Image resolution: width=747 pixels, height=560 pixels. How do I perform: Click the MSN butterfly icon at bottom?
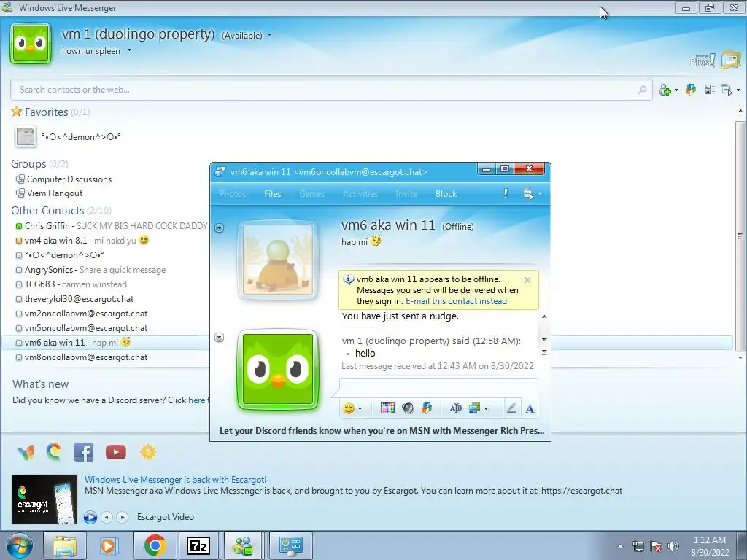26,452
